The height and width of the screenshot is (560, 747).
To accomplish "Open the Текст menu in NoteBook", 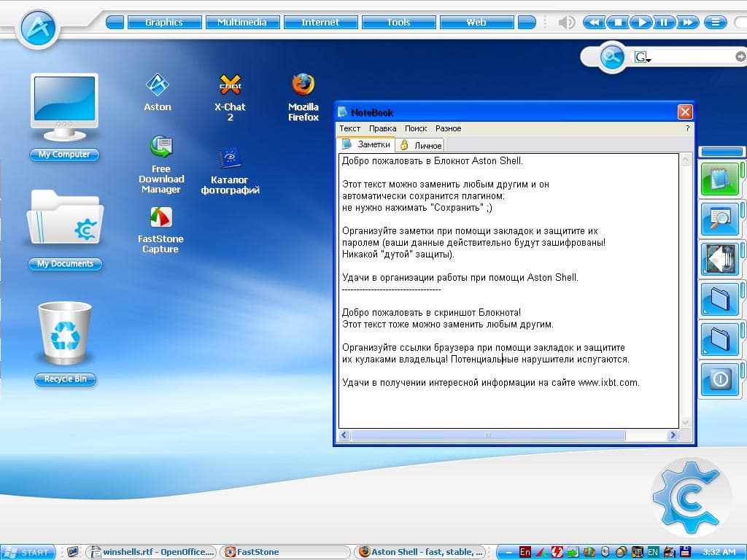I will (x=349, y=128).
